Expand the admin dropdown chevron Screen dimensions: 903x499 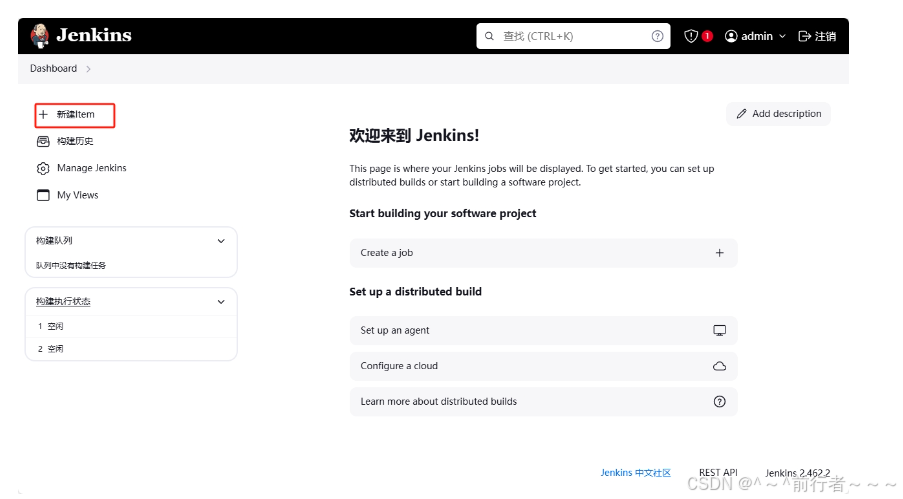782,36
